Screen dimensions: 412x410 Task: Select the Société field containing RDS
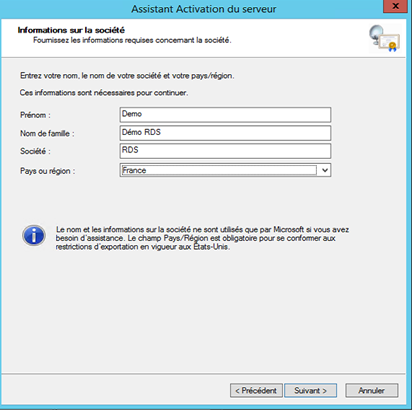(225, 151)
